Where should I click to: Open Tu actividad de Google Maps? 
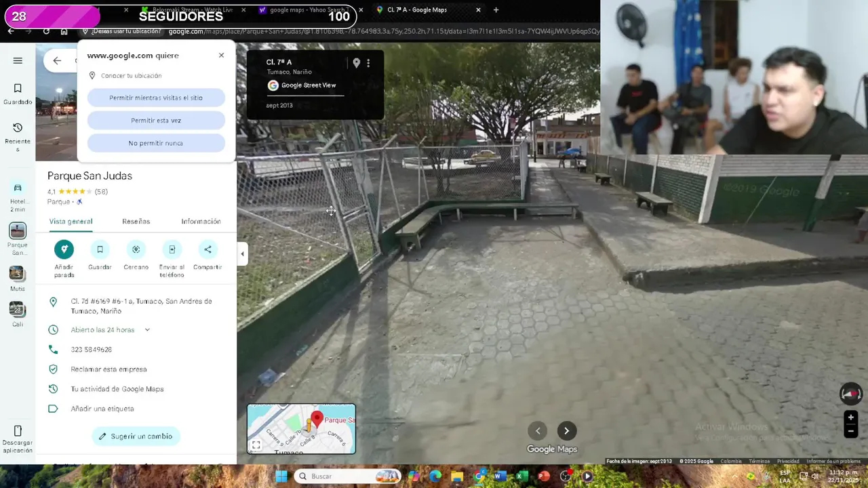click(x=117, y=389)
